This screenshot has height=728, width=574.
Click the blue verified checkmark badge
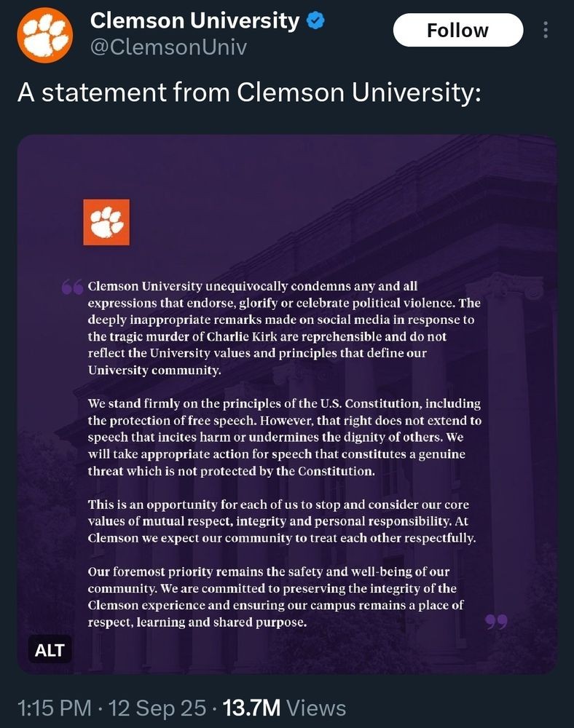pos(315,21)
